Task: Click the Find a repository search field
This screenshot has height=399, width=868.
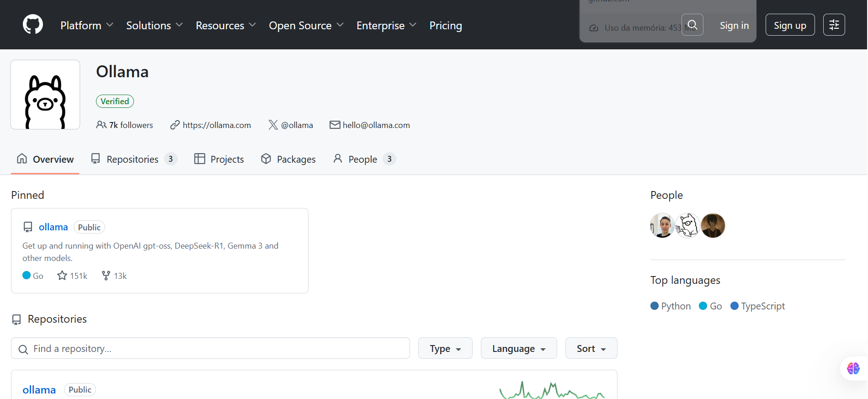Action: pos(210,348)
